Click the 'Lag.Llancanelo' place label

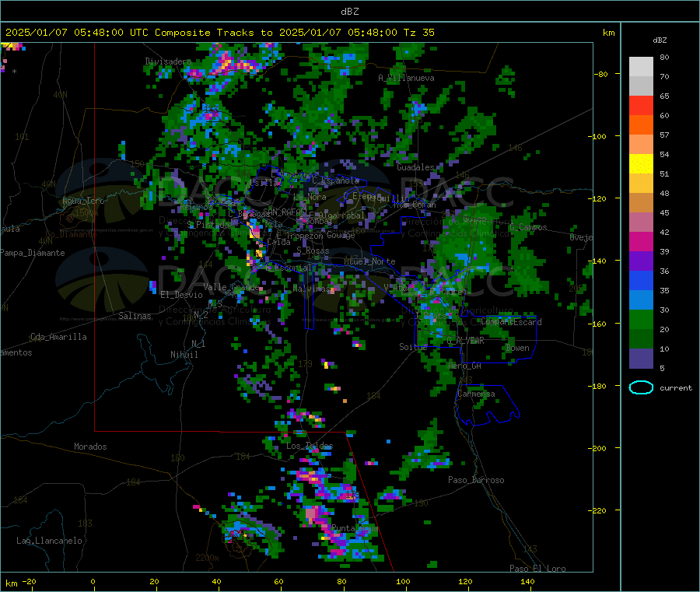coord(49,541)
